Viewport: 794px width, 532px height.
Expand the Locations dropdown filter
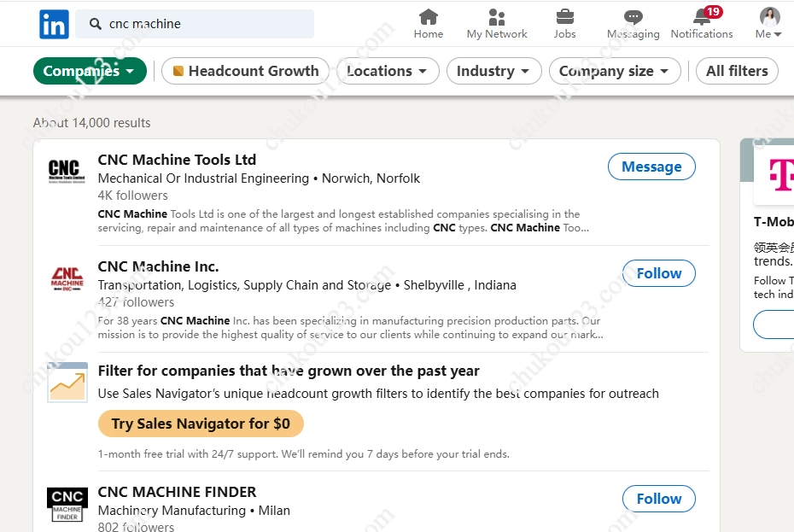[388, 71]
